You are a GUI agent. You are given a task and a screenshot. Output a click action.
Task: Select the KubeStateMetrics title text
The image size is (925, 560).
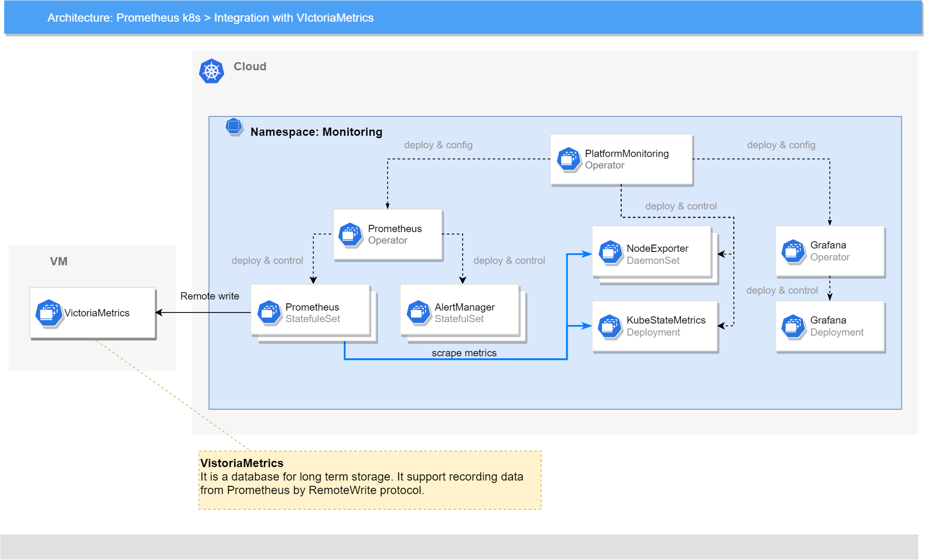[x=665, y=320]
